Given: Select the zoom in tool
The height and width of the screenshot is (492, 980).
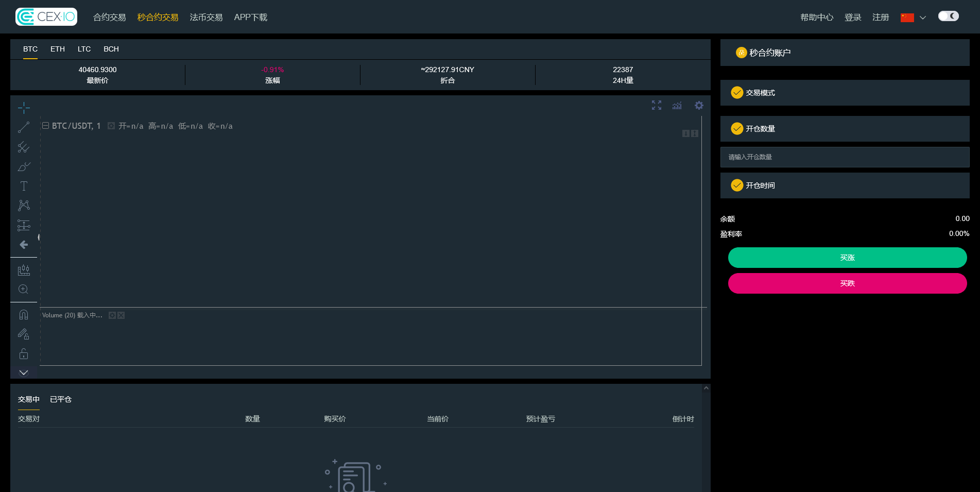Looking at the screenshot, I should (24, 290).
